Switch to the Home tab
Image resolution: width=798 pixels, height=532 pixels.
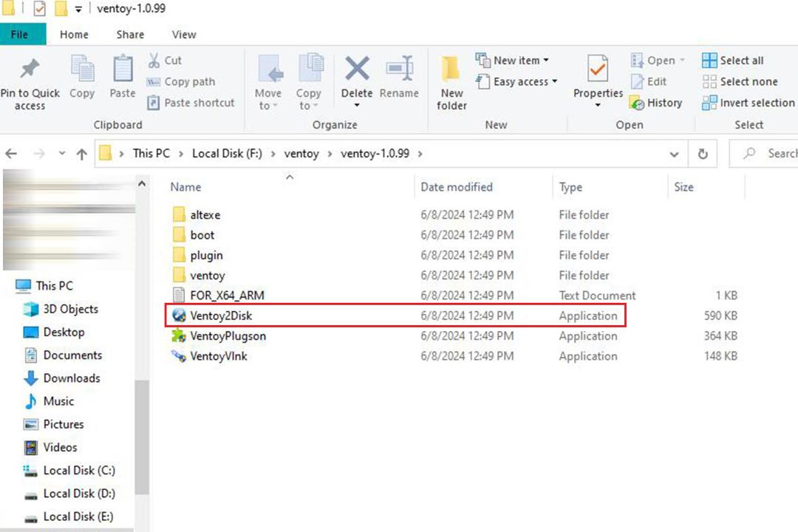pos(74,34)
